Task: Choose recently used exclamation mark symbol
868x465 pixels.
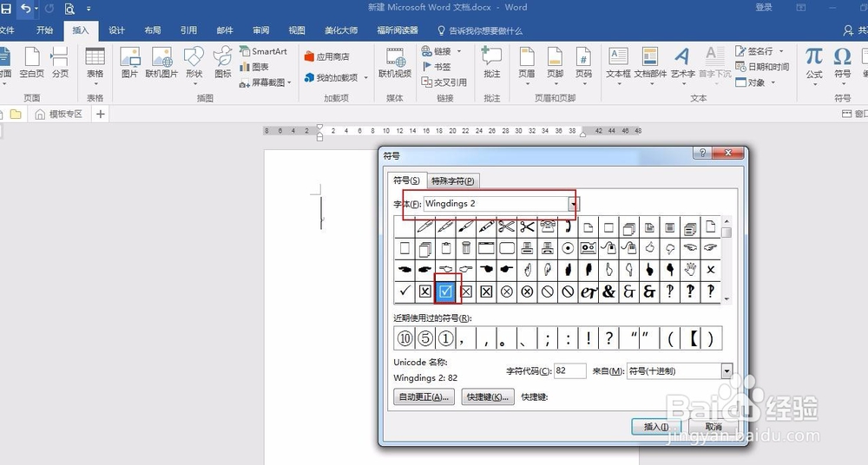Action: [x=589, y=337]
